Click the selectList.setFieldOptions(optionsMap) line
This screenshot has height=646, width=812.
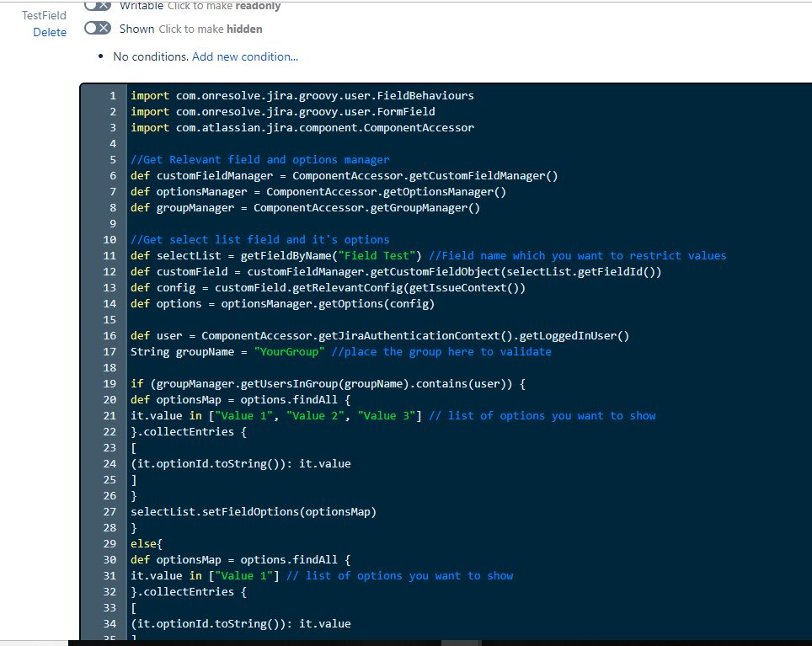tap(254, 512)
